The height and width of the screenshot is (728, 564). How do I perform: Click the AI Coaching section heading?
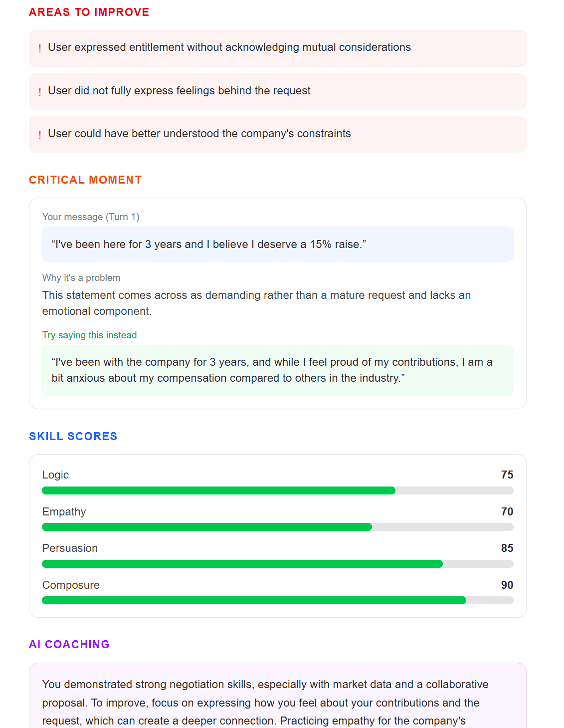pos(69,645)
